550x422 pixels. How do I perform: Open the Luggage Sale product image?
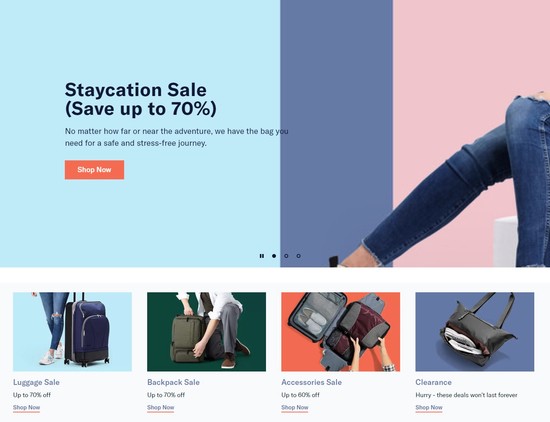pyautogui.click(x=72, y=332)
